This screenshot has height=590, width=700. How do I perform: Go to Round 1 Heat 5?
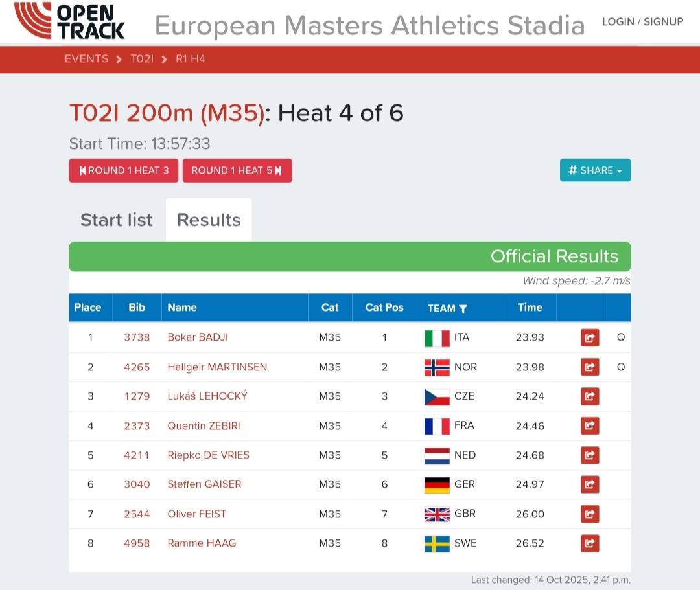[x=237, y=170]
